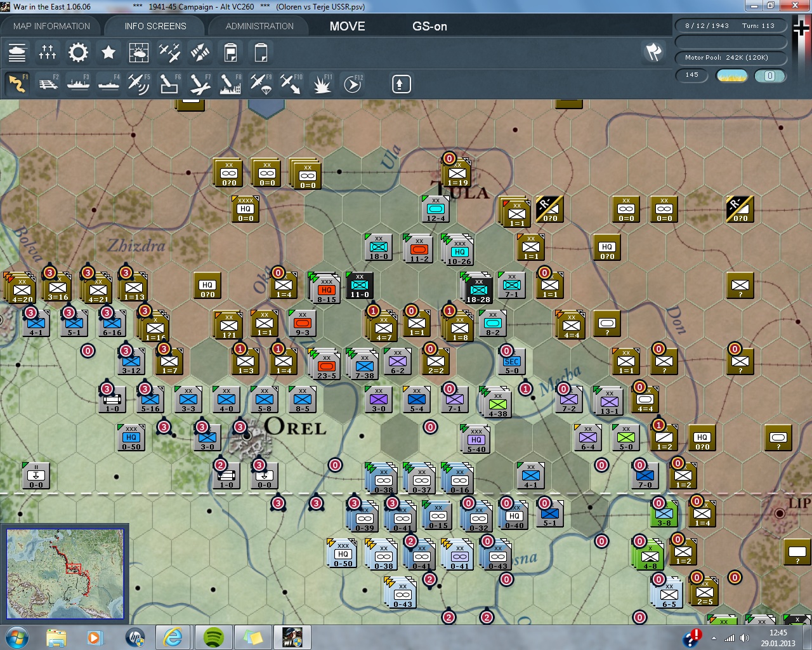
Task: Click the F12 End Turn icon
Action: (x=353, y=84)
